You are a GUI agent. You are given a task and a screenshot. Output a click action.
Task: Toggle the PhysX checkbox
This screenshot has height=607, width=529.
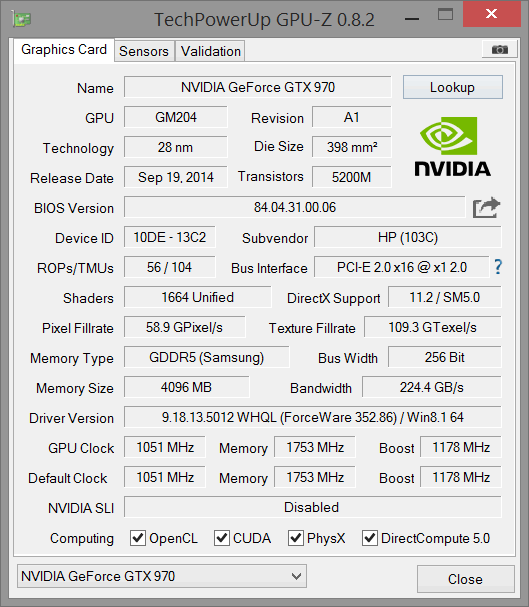(296, 538)
